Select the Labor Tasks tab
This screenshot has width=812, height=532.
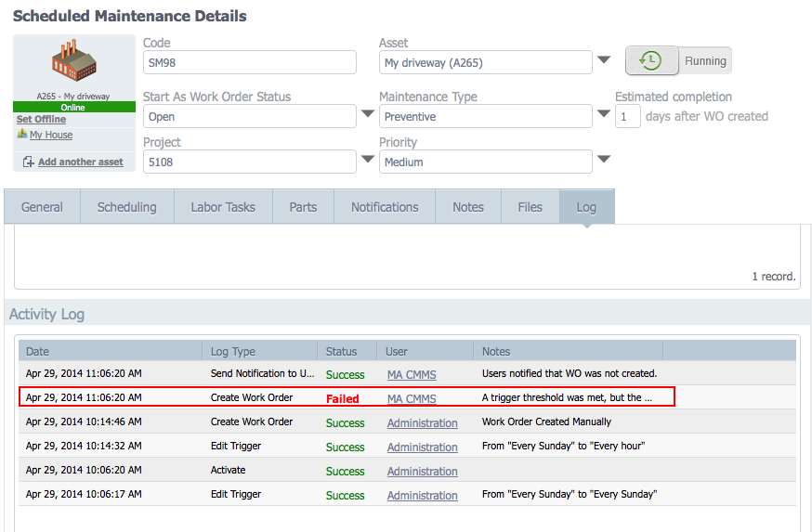click(x=223, y=207)
